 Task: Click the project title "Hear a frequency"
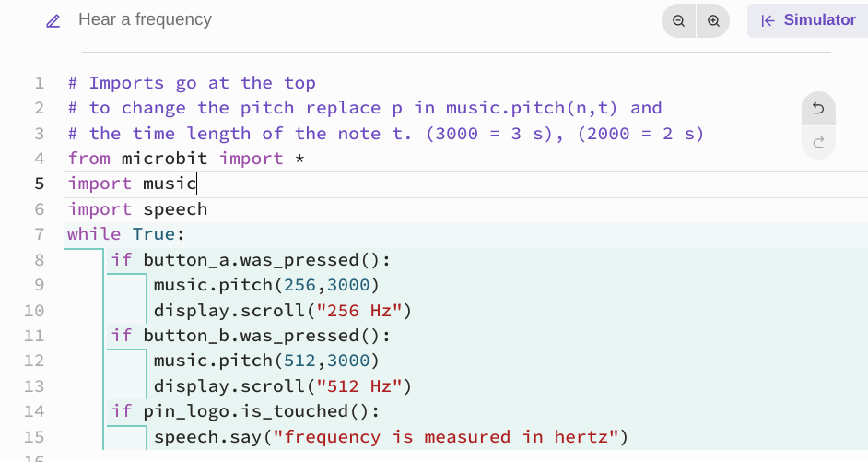[x=145, y=19]
